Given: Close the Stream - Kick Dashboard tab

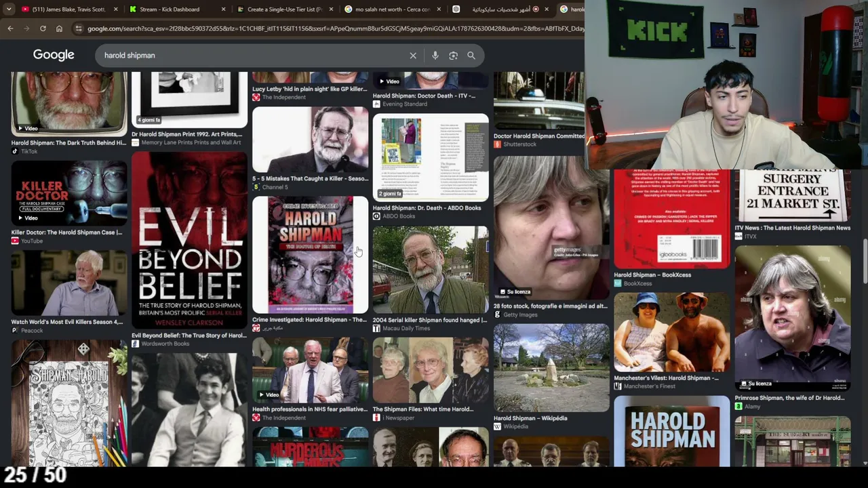Looking at the screenshot, I should [x=223, y=9].
